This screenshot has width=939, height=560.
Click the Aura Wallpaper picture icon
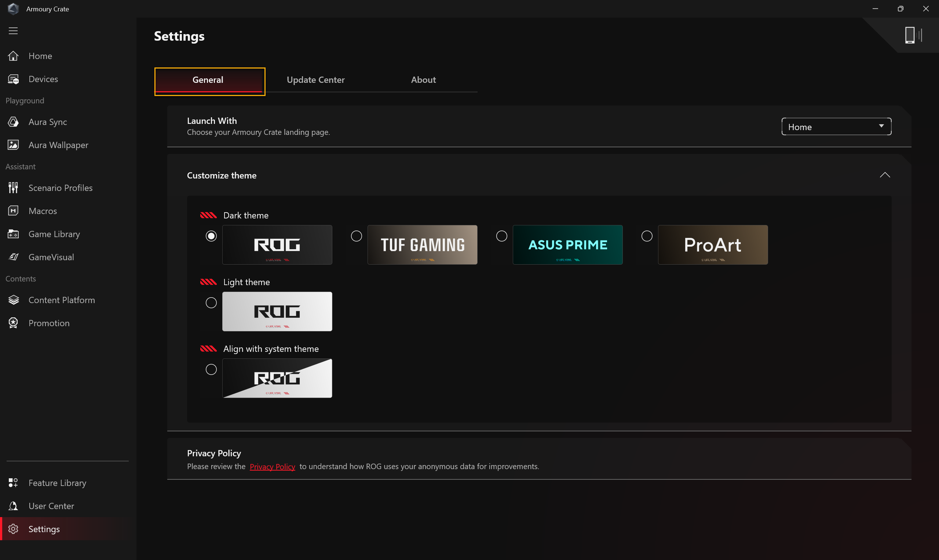tap(13, 145)
